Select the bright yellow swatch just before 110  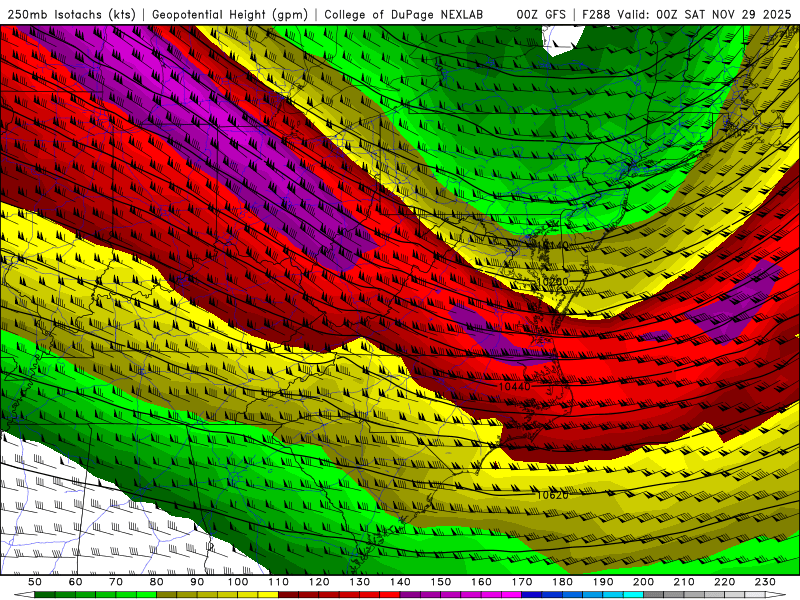tap(268, 595)
